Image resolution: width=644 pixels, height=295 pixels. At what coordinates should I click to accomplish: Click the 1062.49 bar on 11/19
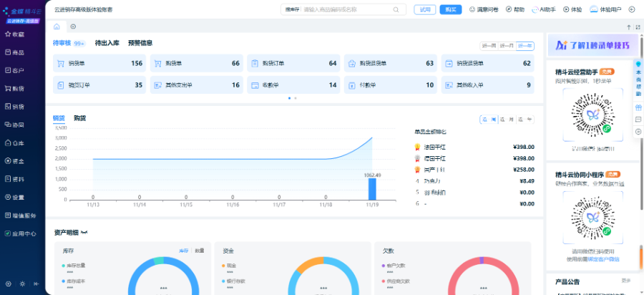click(x=372, y=189)
